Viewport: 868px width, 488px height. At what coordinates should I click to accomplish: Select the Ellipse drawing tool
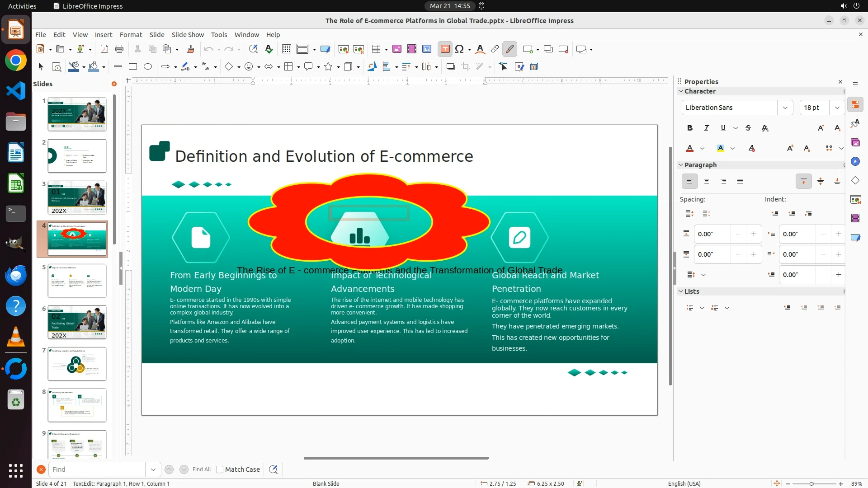148,67
